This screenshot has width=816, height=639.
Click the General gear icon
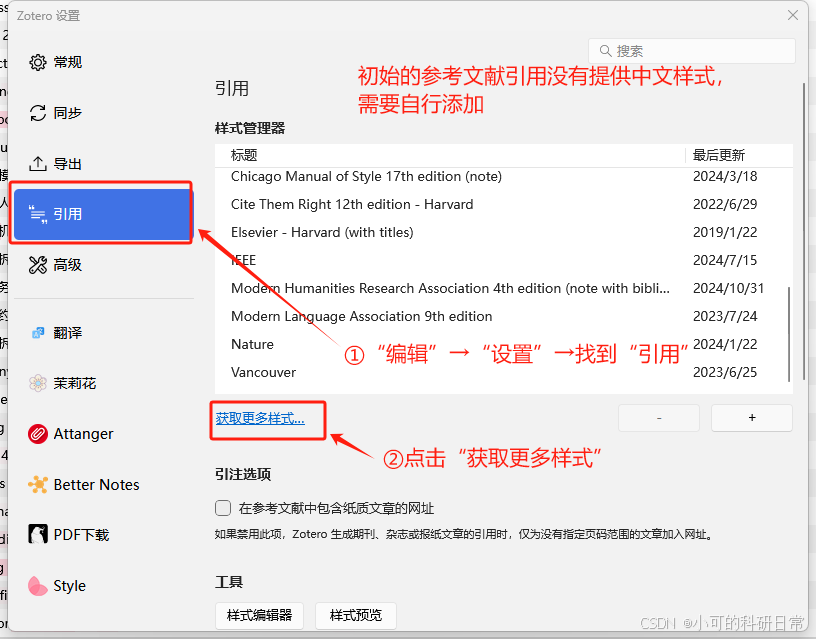[37, 62]
